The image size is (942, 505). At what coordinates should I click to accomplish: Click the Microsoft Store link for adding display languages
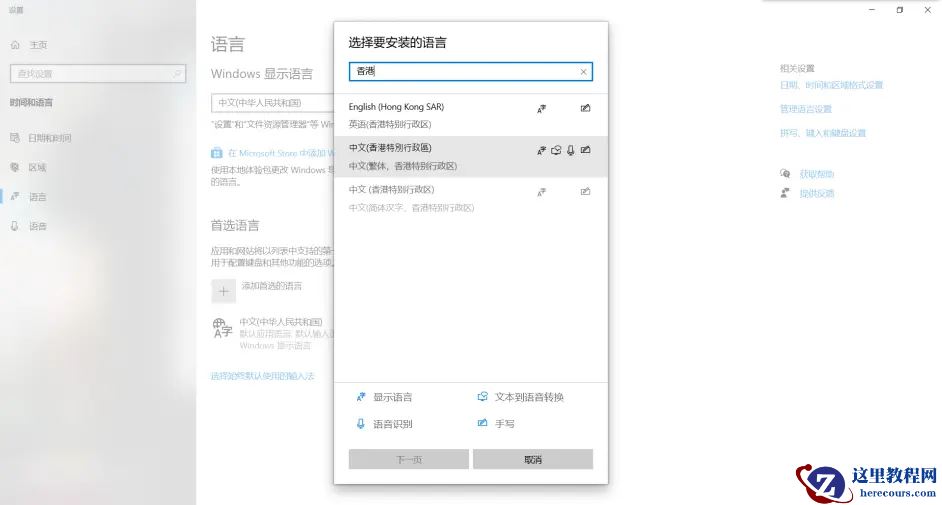(x=281, y=153)
